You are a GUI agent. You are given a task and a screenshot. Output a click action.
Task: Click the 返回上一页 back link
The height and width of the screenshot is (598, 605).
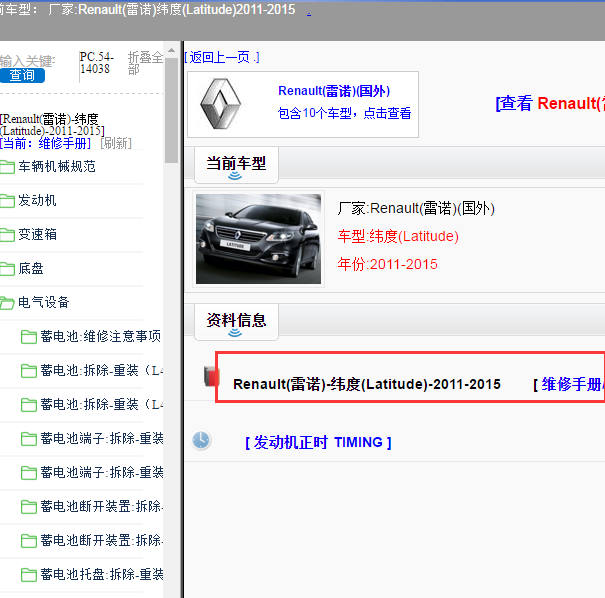[222, 57]
